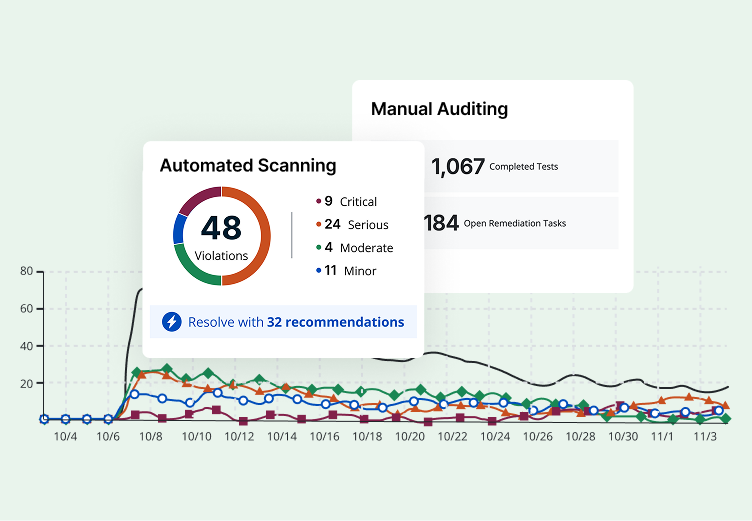Click the 80 value label on the y-axis
752x521 pixels.
pos(26,271)
